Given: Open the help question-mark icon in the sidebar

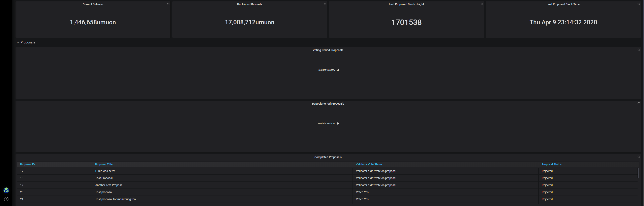Looking at the screenshot, I should click(6, 199).
